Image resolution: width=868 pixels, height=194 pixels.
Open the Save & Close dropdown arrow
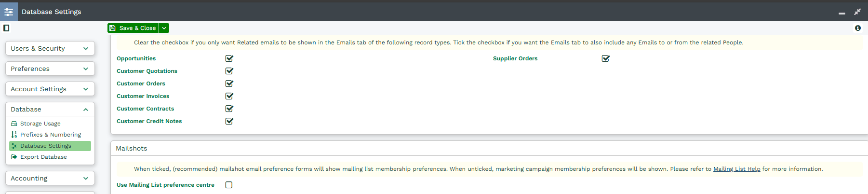[164, 28]
